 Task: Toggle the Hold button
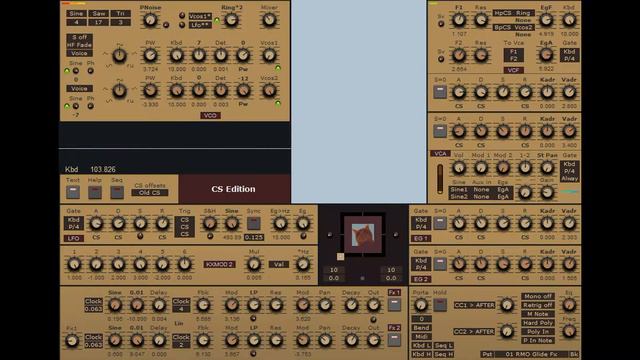pyautogui.click(x=440, y=305)
